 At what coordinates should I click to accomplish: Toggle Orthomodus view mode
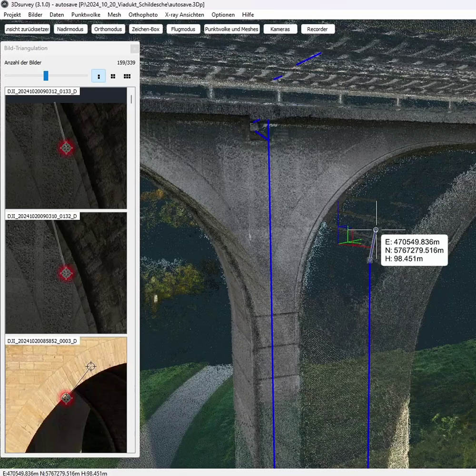point(108,29)
